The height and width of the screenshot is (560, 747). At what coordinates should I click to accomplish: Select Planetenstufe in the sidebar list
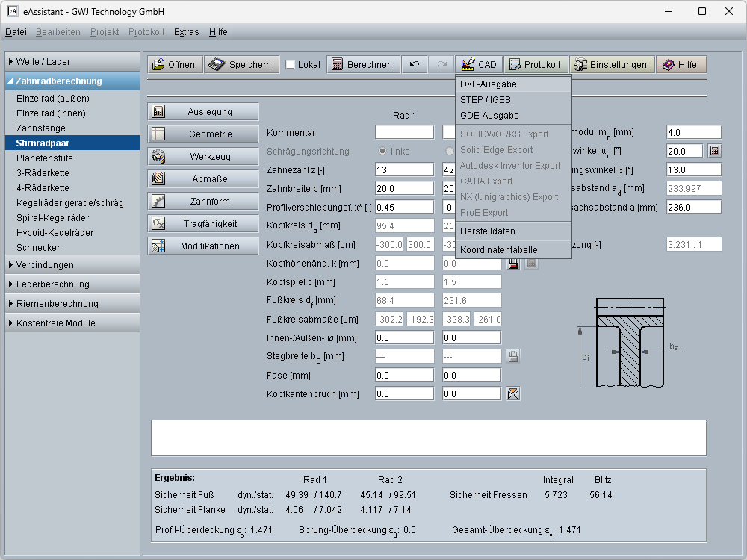click(45, 158)
